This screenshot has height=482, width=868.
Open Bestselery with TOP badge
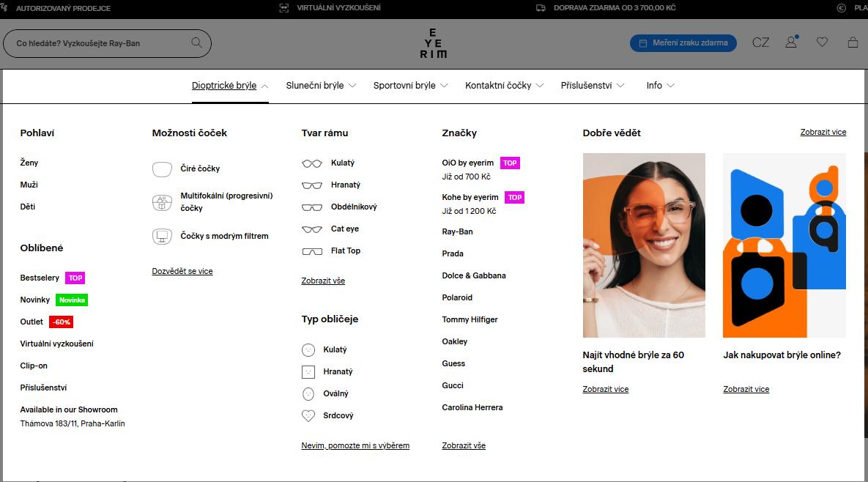click(x=52, y=278)
